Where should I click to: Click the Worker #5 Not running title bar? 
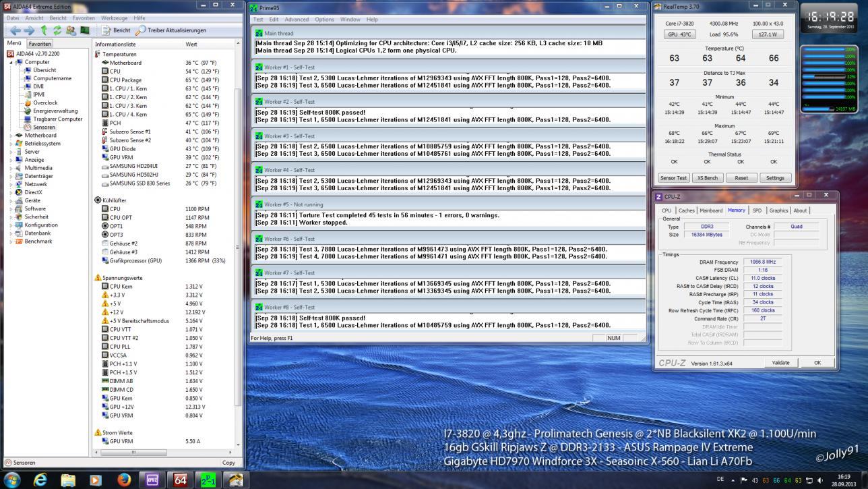(x=449, y=204)
